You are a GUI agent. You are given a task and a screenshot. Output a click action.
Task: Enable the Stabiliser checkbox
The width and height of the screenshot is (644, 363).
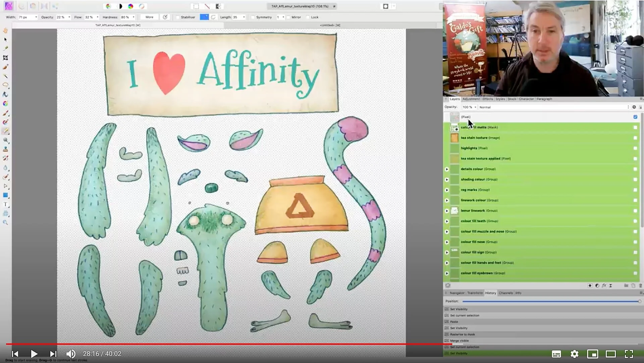(x=177, y=17)
